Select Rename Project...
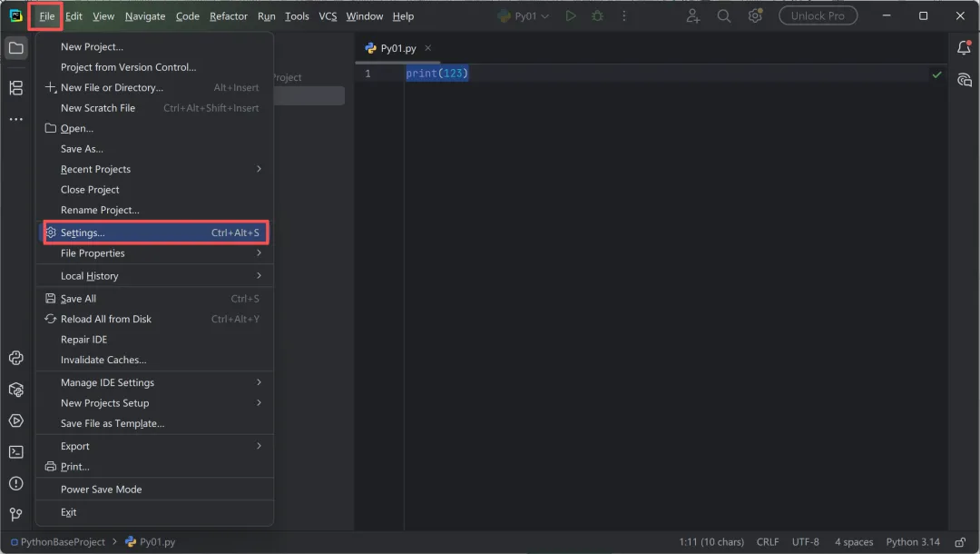 (155, 210)
